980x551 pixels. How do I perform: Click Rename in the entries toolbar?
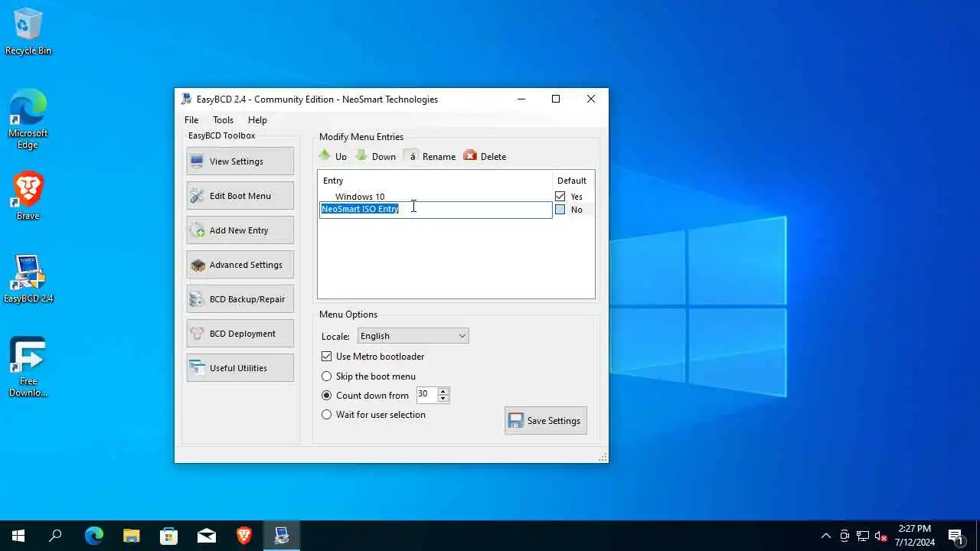(x=430, y=156)
